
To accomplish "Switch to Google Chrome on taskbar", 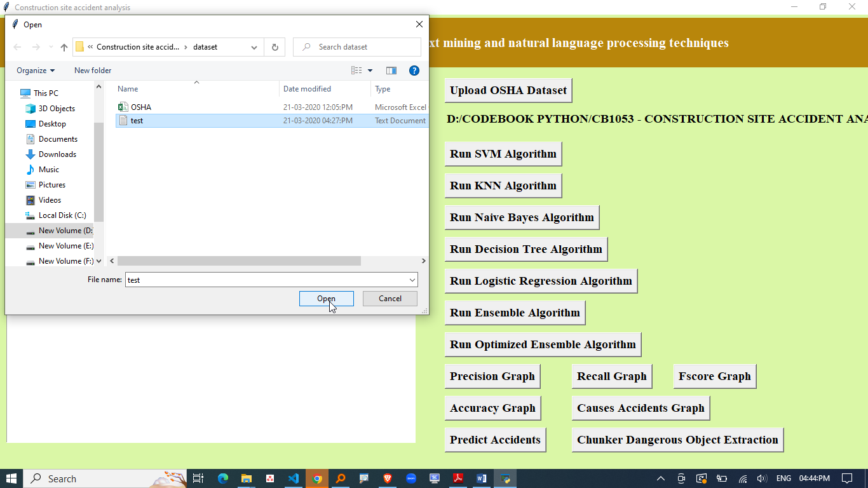I will tap(317, 478).
